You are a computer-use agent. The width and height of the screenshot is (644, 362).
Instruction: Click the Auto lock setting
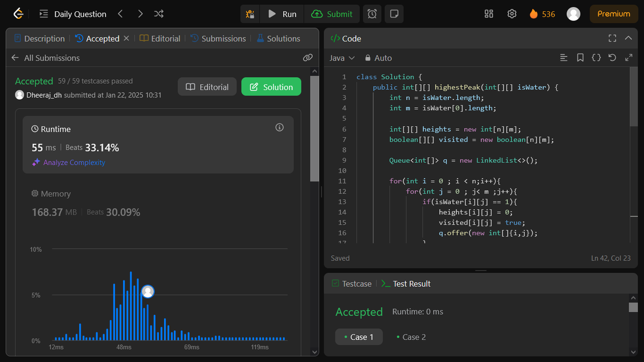click(378, 58)
